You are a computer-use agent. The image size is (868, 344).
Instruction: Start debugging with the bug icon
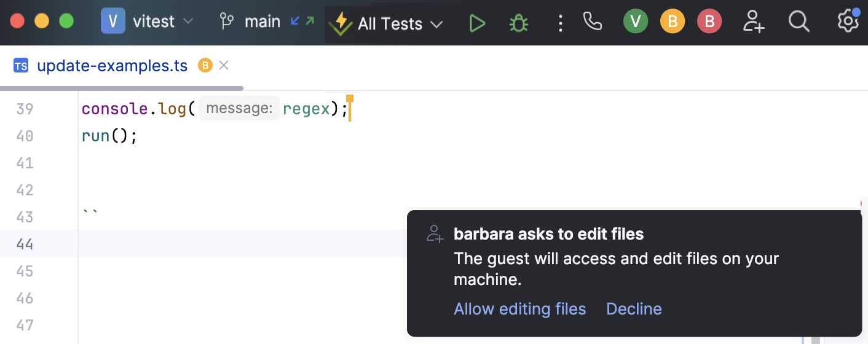[519, 23]
